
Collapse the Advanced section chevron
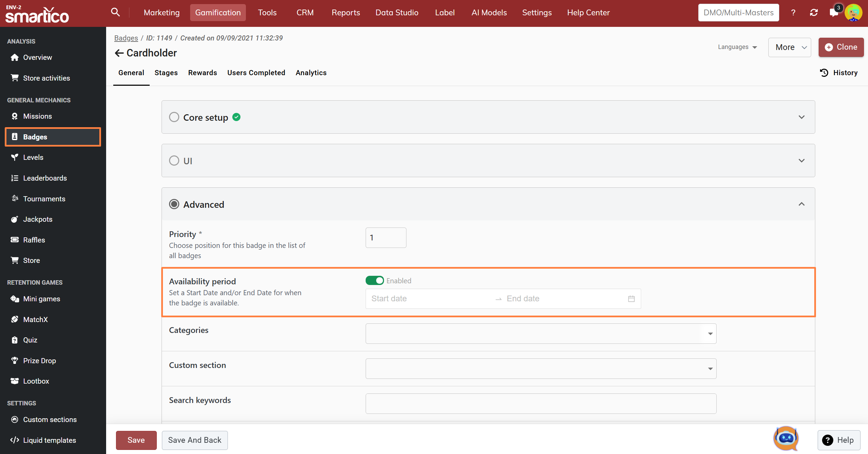click(802, 204)
